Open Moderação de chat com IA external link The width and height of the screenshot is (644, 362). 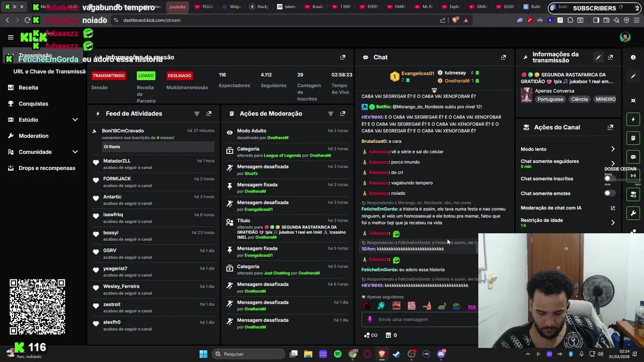tap(613, 208)
